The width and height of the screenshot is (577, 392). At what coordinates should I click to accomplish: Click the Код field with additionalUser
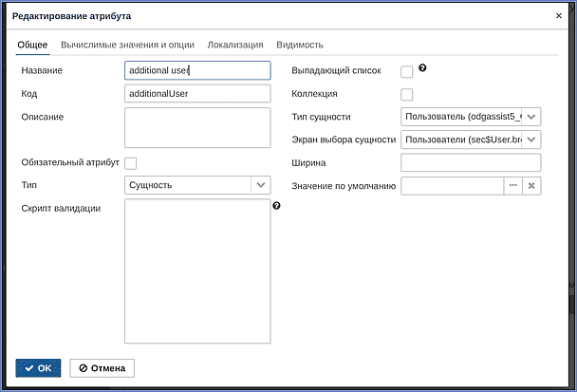[197, 93]
